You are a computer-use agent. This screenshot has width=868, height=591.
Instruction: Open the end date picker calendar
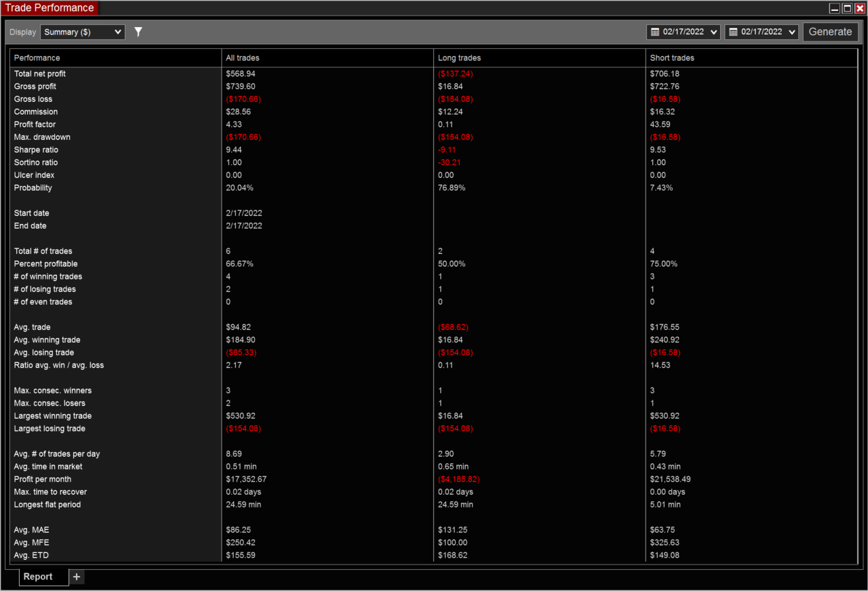[762, 32]
